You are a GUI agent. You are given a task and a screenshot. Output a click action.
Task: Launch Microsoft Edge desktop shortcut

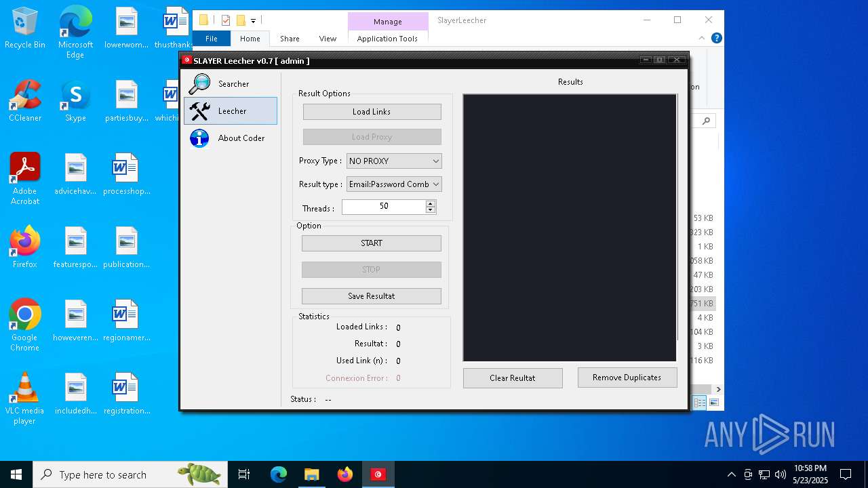(75, 33)
